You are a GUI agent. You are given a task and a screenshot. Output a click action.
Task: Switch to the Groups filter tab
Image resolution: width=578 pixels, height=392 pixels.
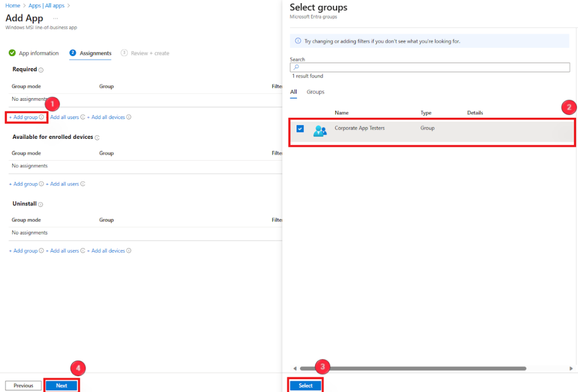click(315, 92)
